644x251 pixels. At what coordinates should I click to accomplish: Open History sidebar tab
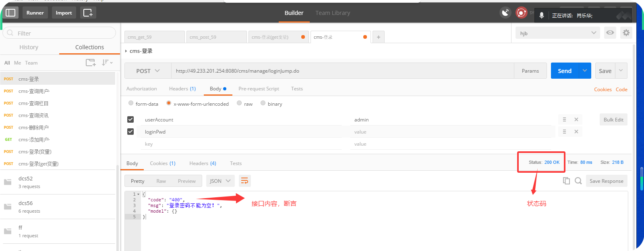(29, 47)
